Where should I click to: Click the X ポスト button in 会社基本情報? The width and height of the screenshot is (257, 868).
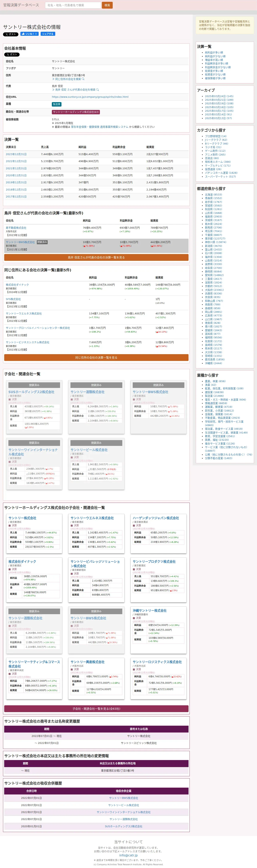click(12, 54)
